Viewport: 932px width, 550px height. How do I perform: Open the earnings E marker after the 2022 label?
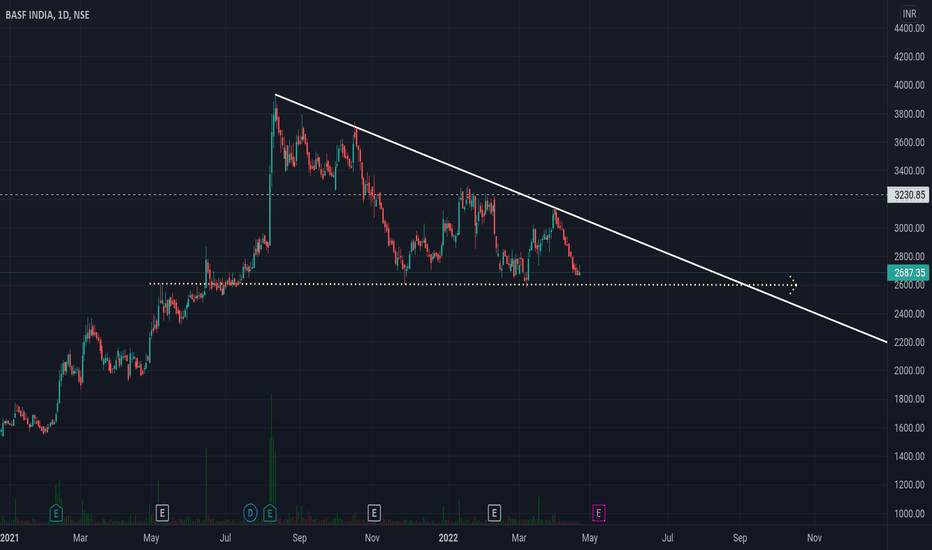[494, 513]
